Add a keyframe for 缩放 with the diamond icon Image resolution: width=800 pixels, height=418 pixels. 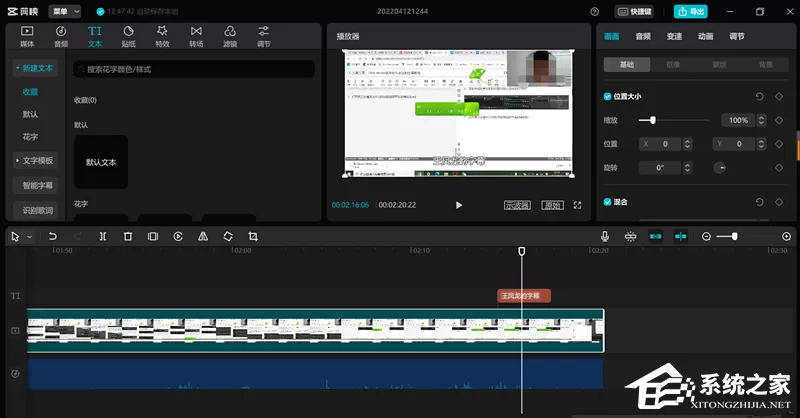(x=779, y=120)
